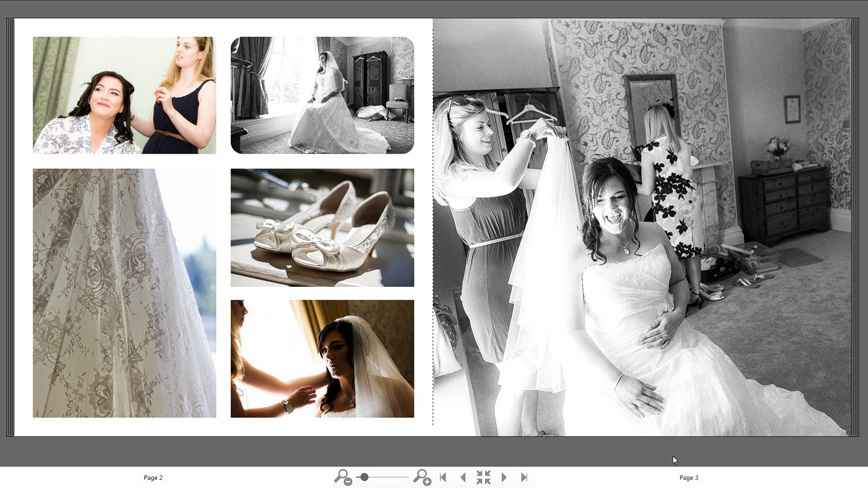This screenshot has width=868, height=488.
Task: Advance to the next page spread
Action: pyautogui.click(x=504, y=477)
